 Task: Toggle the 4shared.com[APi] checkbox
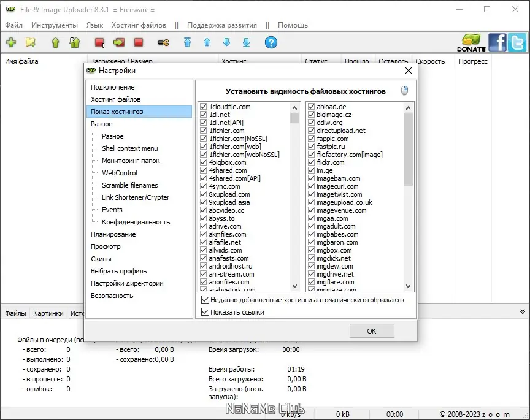pyautogui.click(x=204, y=178)
